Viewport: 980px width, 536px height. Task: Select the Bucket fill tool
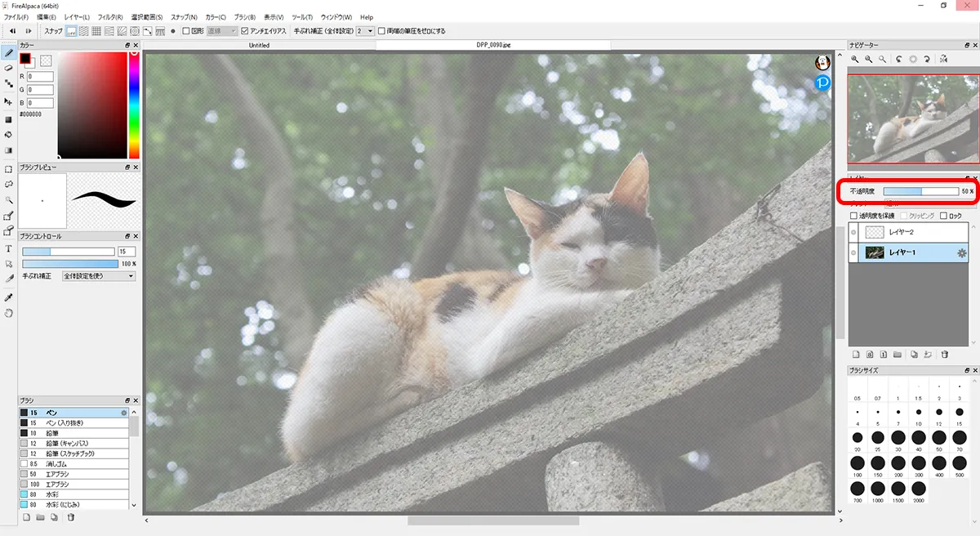pos(8,135)
